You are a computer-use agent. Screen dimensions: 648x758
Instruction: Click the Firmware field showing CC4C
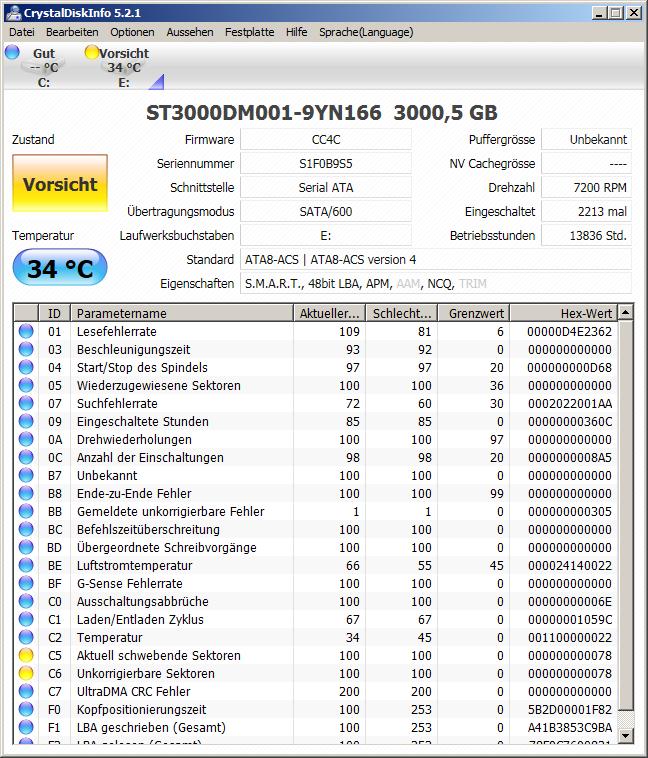[326, 140]
